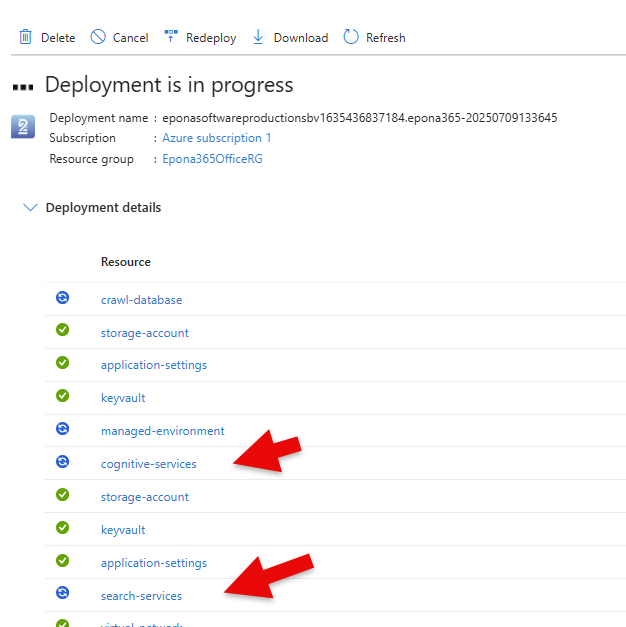Click the Redeploy toolbar label

click(211, 38)
